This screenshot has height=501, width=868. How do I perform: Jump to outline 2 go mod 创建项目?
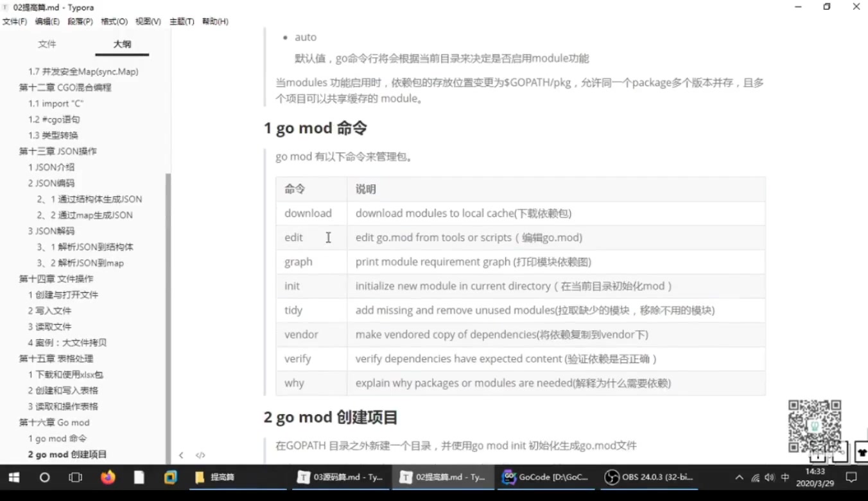(67, 454)
